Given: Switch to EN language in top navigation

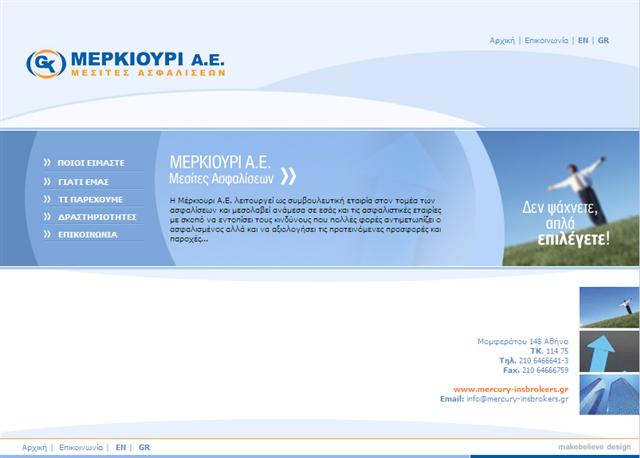Looking at the screenshot, I should click(583, 40).
